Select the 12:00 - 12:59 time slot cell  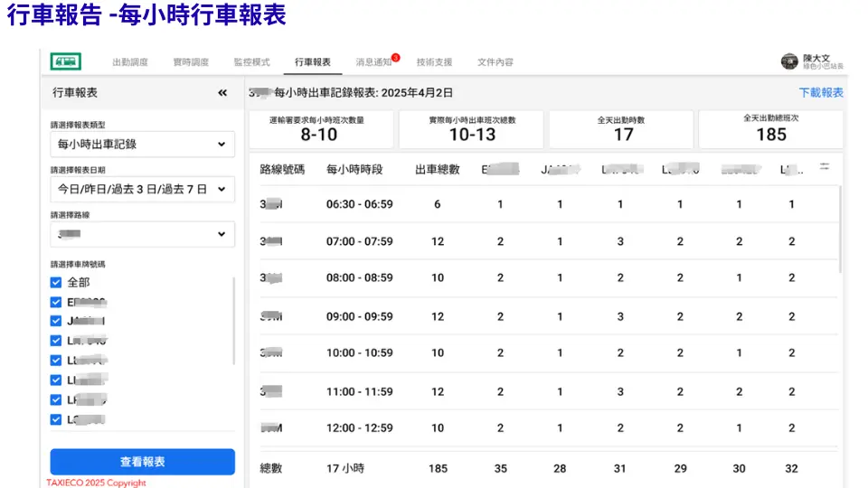pos(359,428)
